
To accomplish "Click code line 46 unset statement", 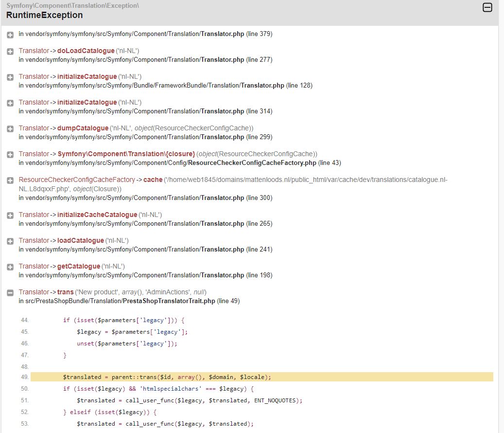I will (127, 343).
